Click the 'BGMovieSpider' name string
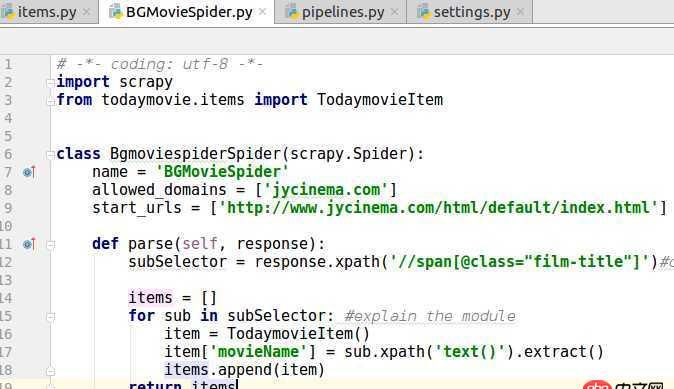The width and height of the screenshot is (674, 389). (222, 172)
